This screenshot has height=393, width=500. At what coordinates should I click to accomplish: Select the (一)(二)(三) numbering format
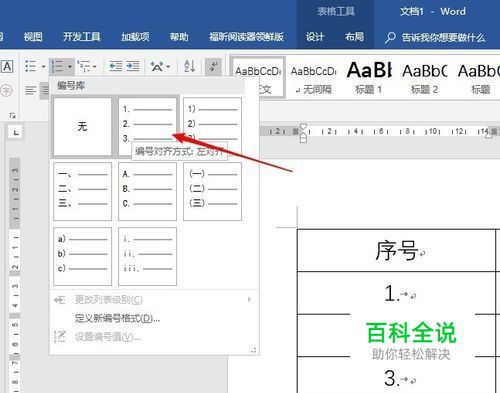point(212,191)
